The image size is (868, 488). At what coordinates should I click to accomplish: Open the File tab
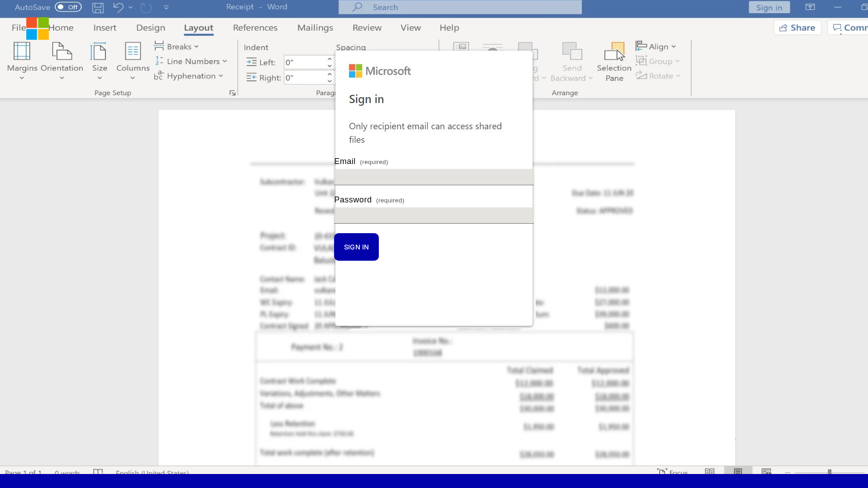click(x=19, y=28)
